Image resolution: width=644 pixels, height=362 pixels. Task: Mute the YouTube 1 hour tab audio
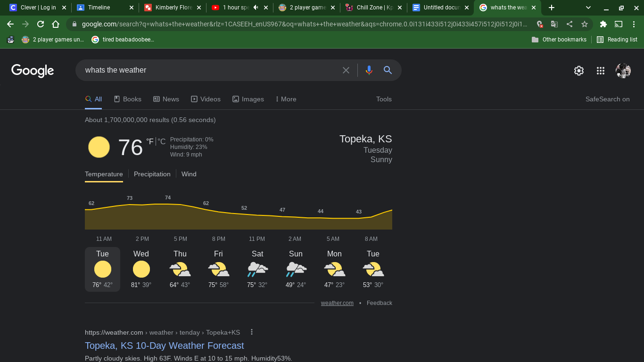point(256,8)
